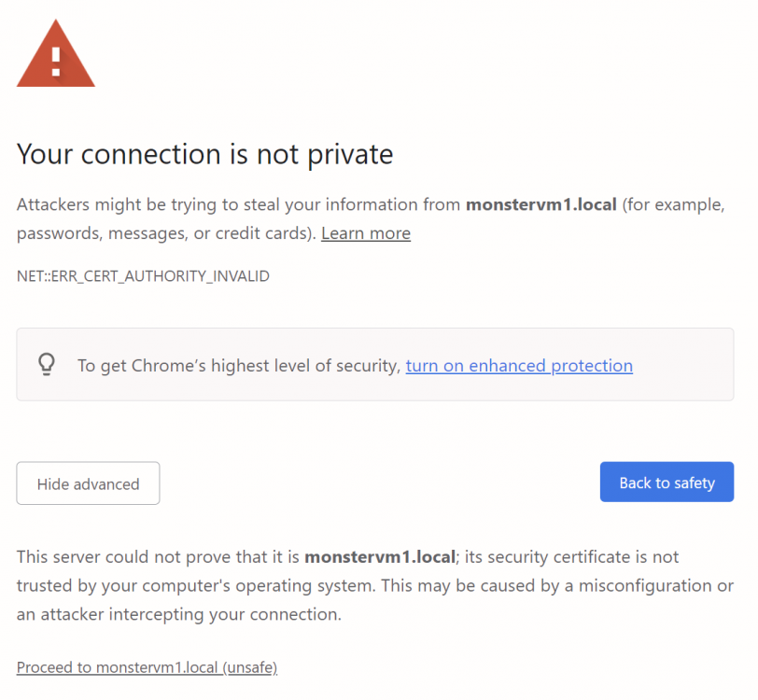Click an attacker intercepting your connection text
Screen dimensions: 758x700
pyautogui.click(x=179, y=614)
